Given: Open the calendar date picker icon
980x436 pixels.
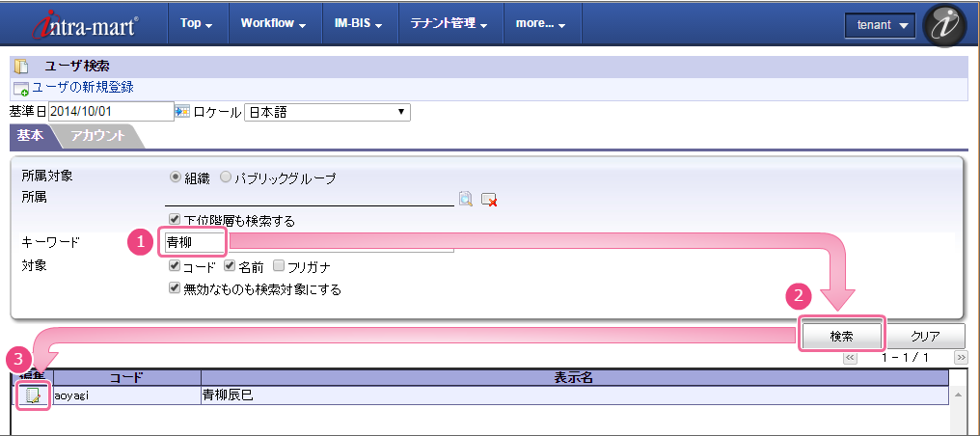Looking at the screenshot, I should [x=182, y=112].
